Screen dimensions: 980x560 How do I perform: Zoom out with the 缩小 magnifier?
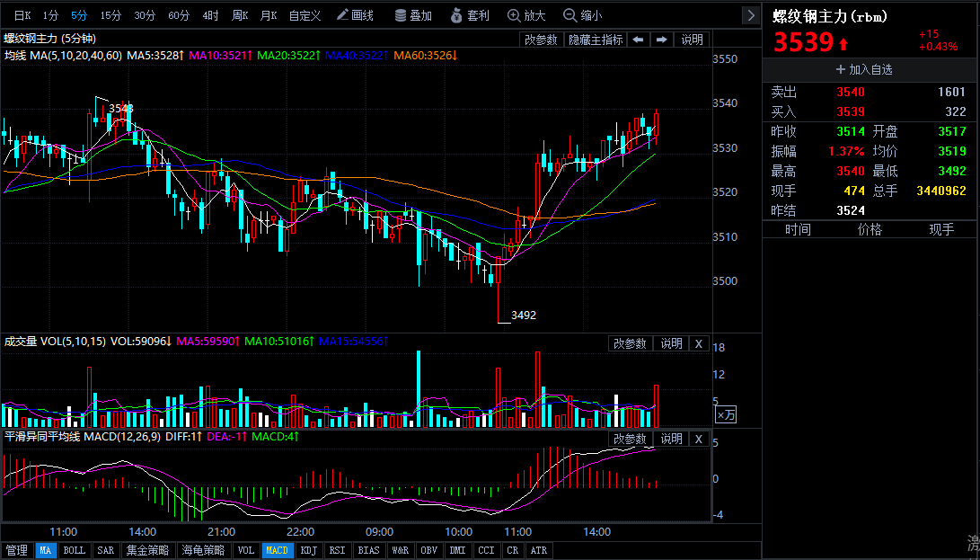582,15
